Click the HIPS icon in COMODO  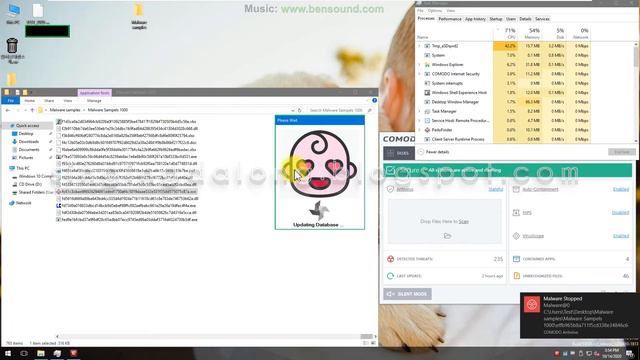click(x=516, y=213)
